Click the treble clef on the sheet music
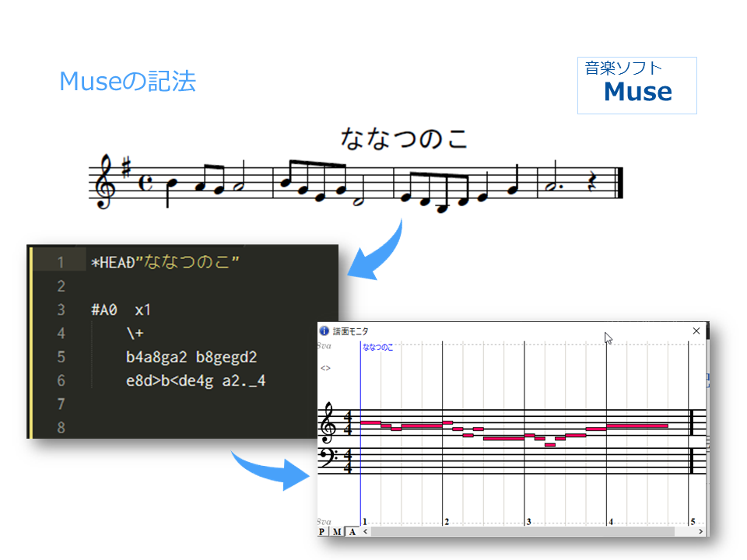Screen dimensions: 747x560 (104, 181)
